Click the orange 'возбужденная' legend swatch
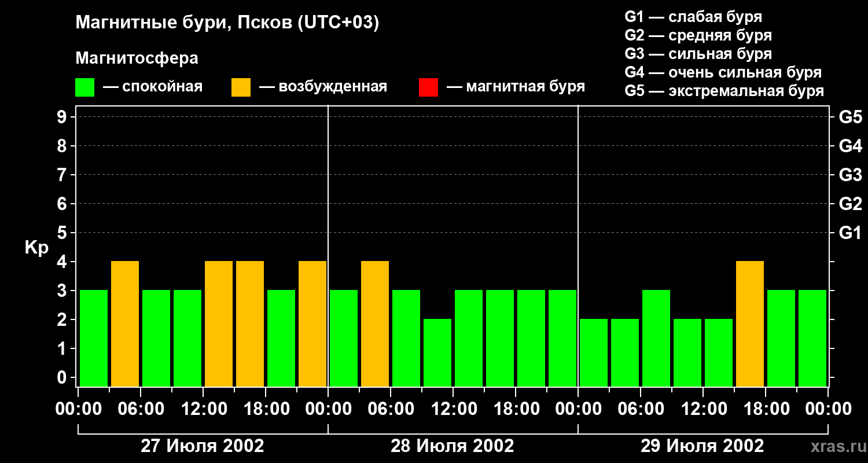The width and height of the screenshot is (868, 463). (241, 87)
